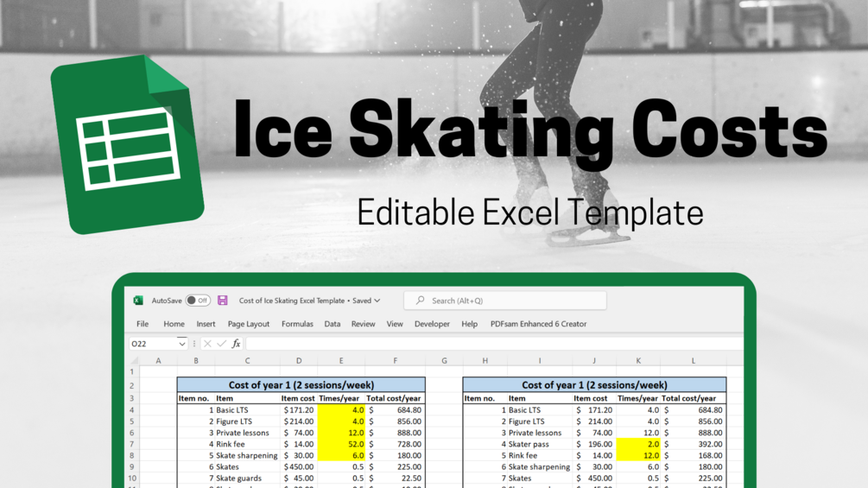868x488 pixels.
Task: Click the Insert Function fx icon
Action: tap(237, 344)
